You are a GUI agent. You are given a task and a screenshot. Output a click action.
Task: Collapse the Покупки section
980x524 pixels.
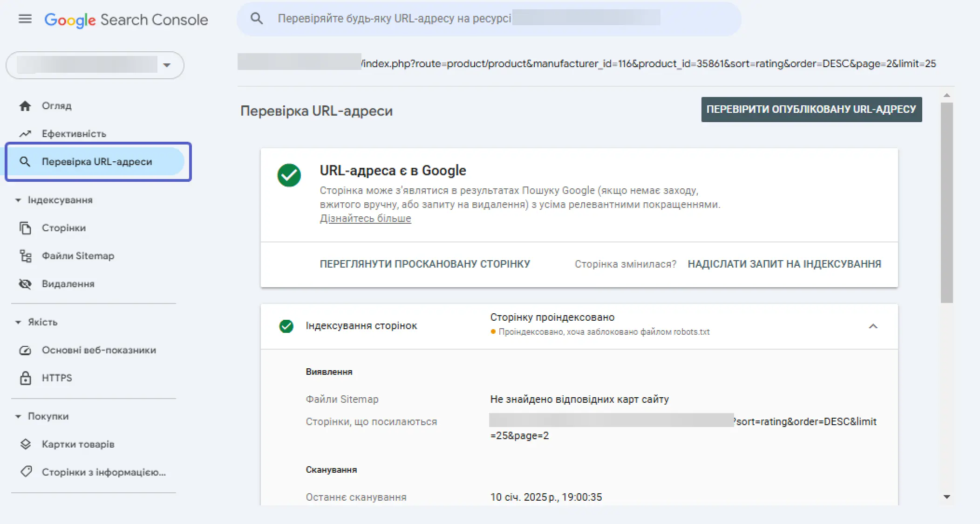pos(18,416)
